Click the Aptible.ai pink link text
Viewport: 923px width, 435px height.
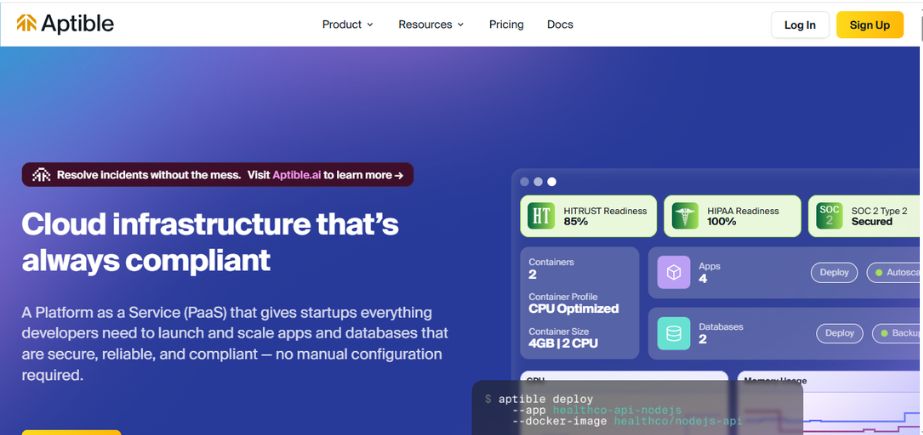pos(297,175)
